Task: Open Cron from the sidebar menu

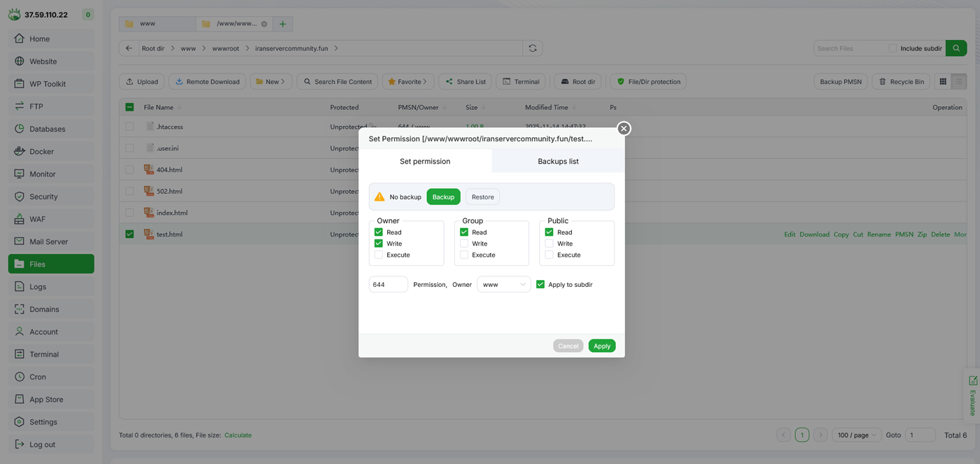Action: pos(38,377)
